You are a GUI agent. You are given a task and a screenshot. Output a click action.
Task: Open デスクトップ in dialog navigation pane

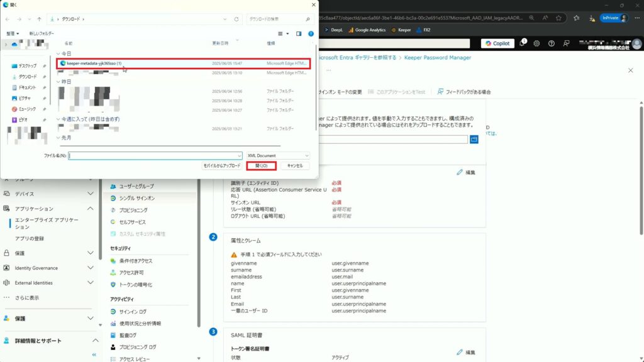pyautogui.click(x=27, y=65)
